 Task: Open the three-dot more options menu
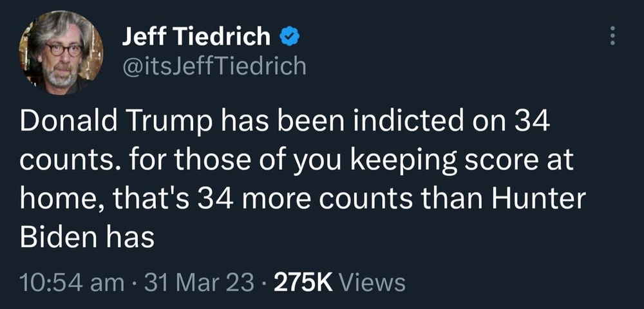[612, 35]
